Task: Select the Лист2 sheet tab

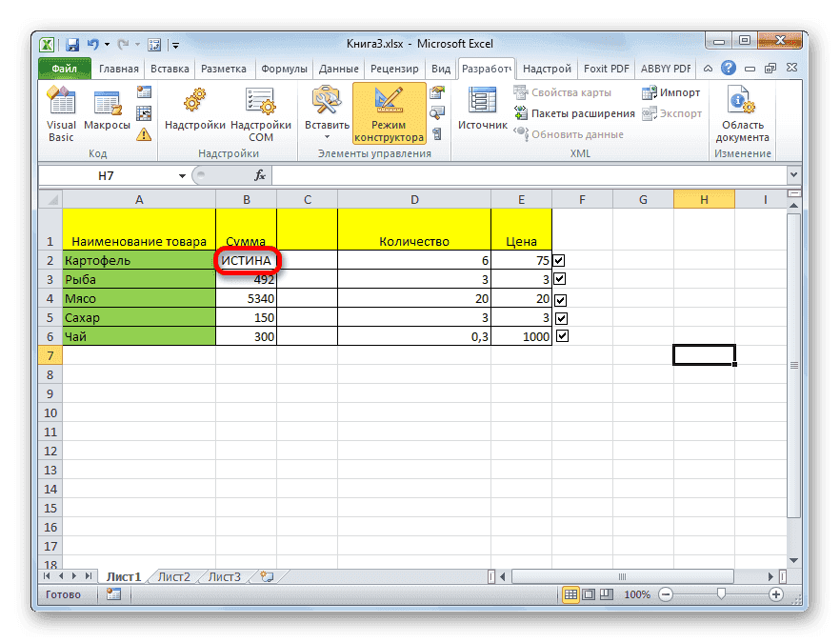Action: 173,576
